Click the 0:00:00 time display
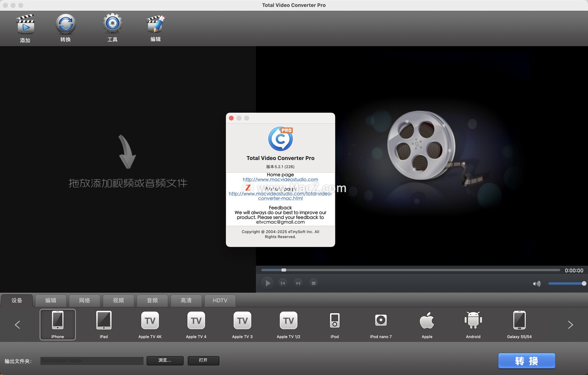Viewport: 588px width, 375px height. [x=574, y=271]
